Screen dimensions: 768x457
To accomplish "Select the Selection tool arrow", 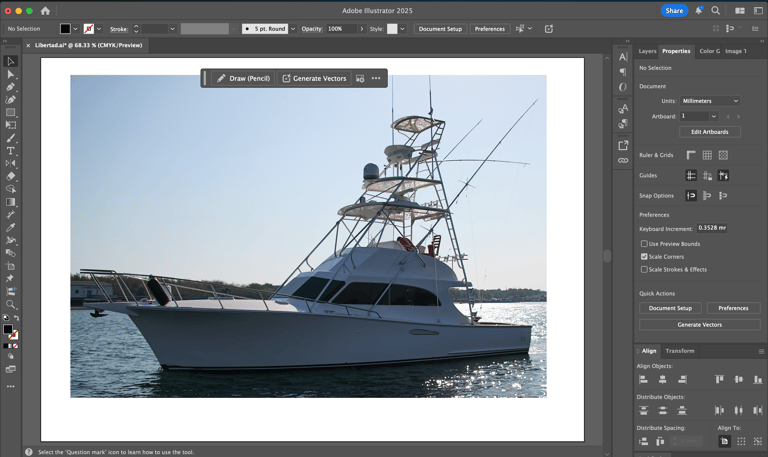I will (10, 61).
